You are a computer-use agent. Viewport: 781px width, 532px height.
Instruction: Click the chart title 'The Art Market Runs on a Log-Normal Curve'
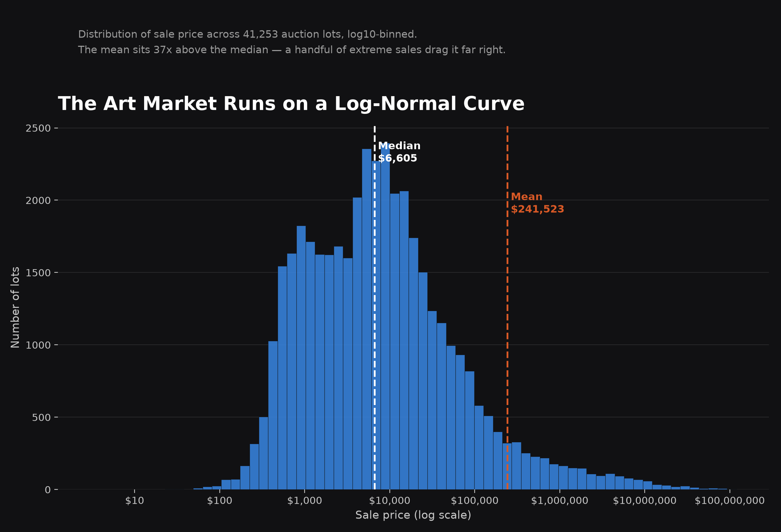[x=291, y=104]
